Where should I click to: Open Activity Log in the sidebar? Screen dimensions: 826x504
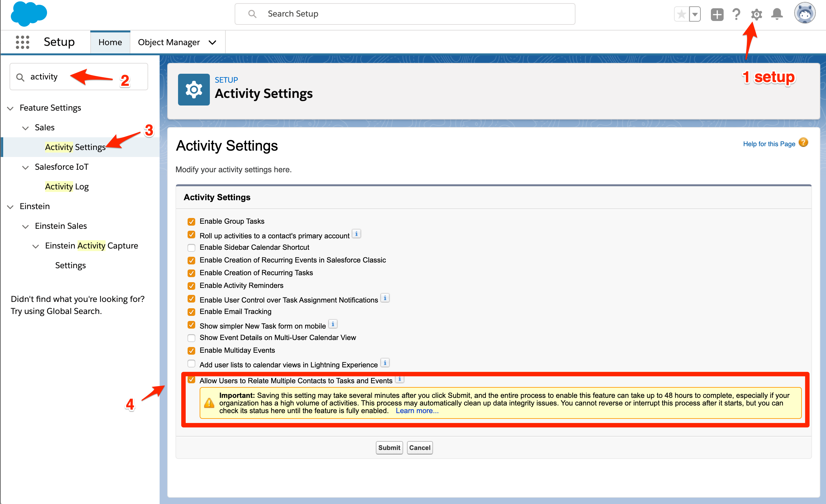pos(67,186)
